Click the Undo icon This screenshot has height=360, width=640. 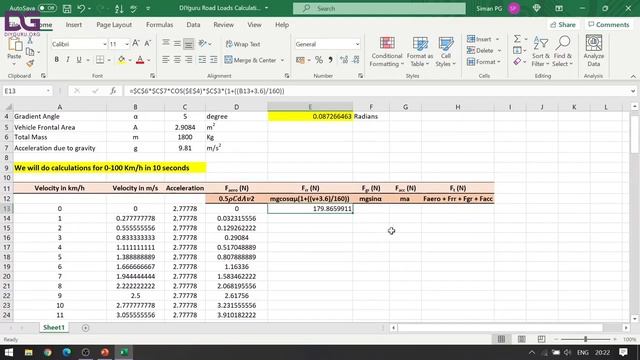pos(81,8)
